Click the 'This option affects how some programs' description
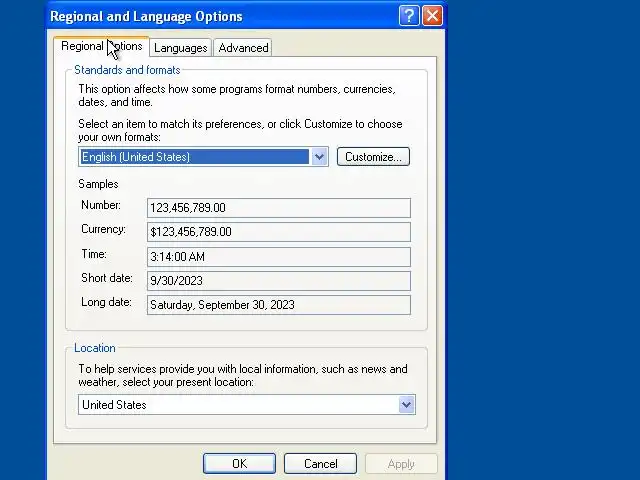Viewport: 640px width, 480px height. tap(237, 96)
